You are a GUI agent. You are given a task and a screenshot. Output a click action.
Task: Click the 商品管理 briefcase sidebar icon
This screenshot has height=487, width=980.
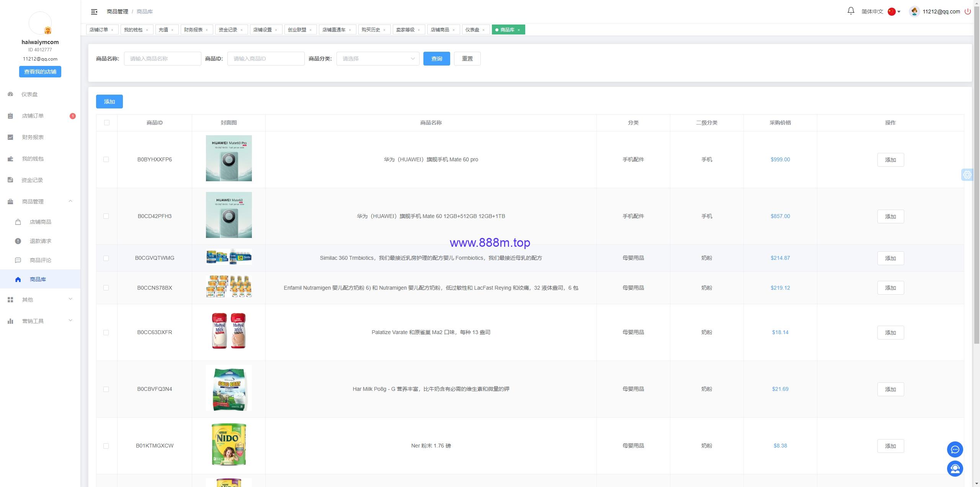(10, 202)
